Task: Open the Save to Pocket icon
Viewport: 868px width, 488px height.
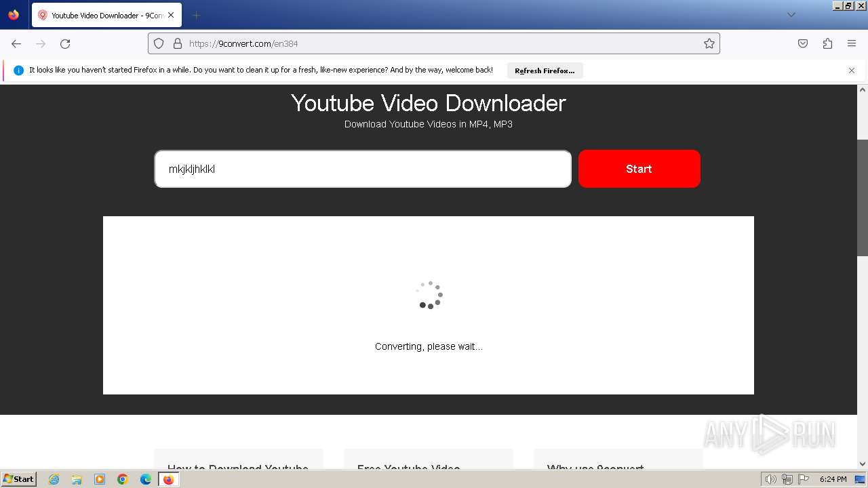Action: [x=803, y=43]
